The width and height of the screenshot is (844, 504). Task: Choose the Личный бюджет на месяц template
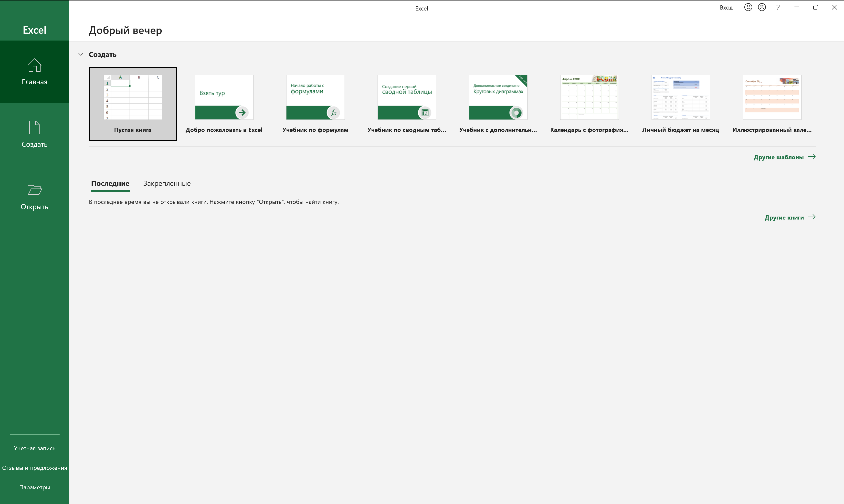[x=681, y=104]
